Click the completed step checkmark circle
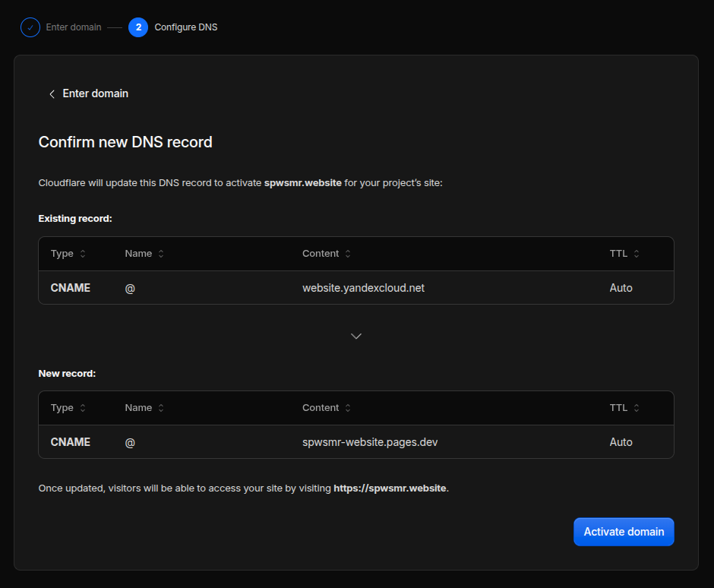This screenshot has height=588, width=714. tap(30, 27)
